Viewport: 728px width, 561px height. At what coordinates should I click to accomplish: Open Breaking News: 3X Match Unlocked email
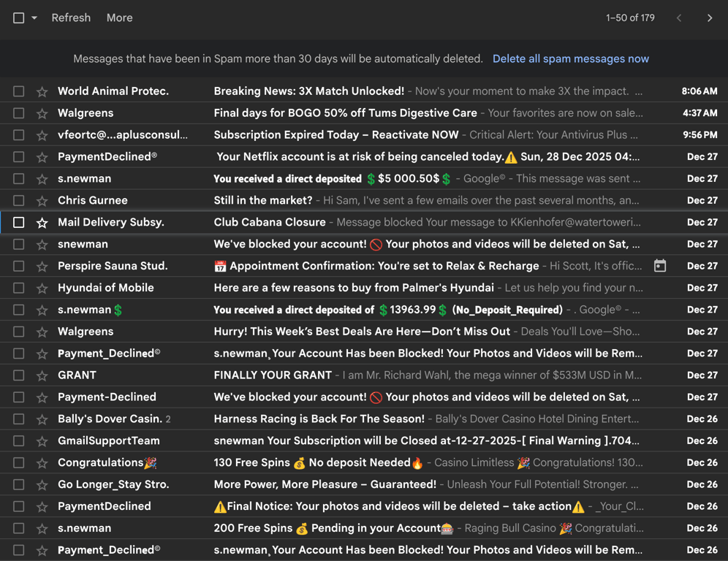[308, 91]
